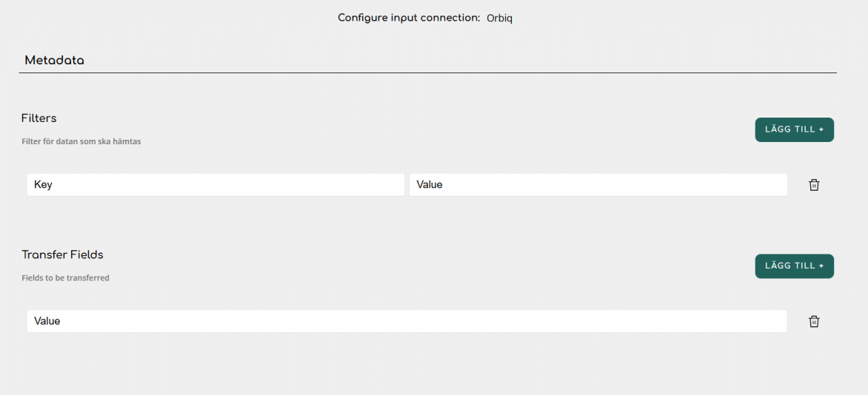
Task: Remove the Transfer Fields row with trash icon
Action: 814,322
